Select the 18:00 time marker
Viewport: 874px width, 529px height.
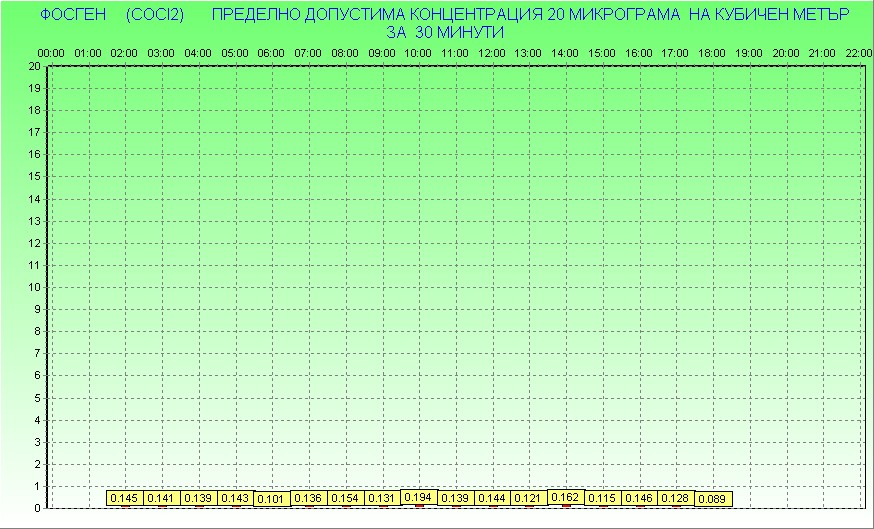[x=712, y=52]
